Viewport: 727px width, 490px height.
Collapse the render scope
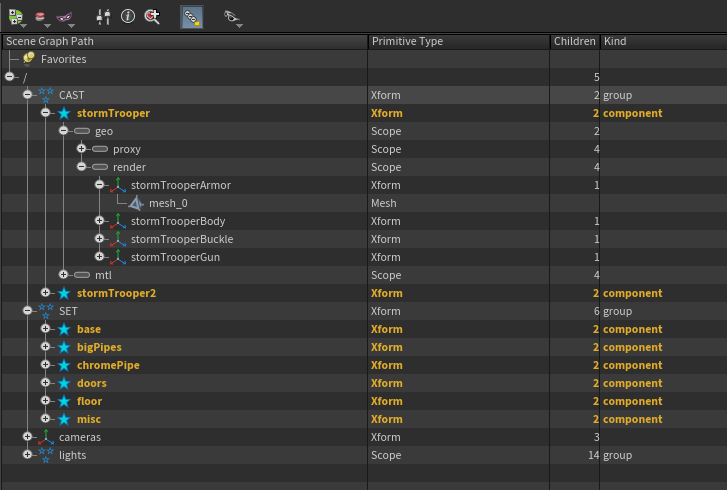coord(81,166)
